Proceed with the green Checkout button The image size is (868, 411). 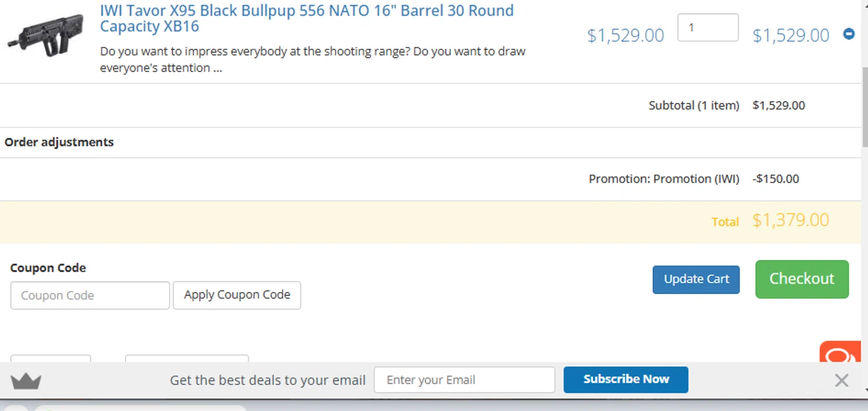(801, 279)
